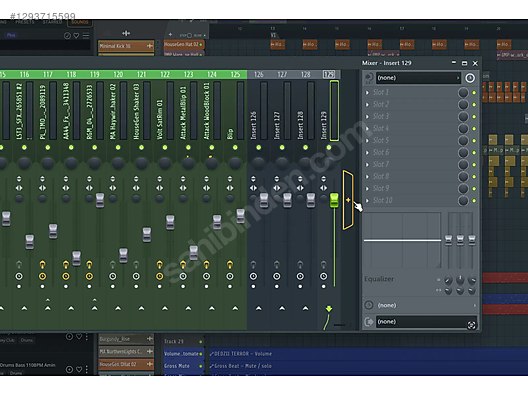This screenshot has width=528, height=396.
Task: Select mixer track number 126
Action: pyautogui.click(x=259, y=74)
